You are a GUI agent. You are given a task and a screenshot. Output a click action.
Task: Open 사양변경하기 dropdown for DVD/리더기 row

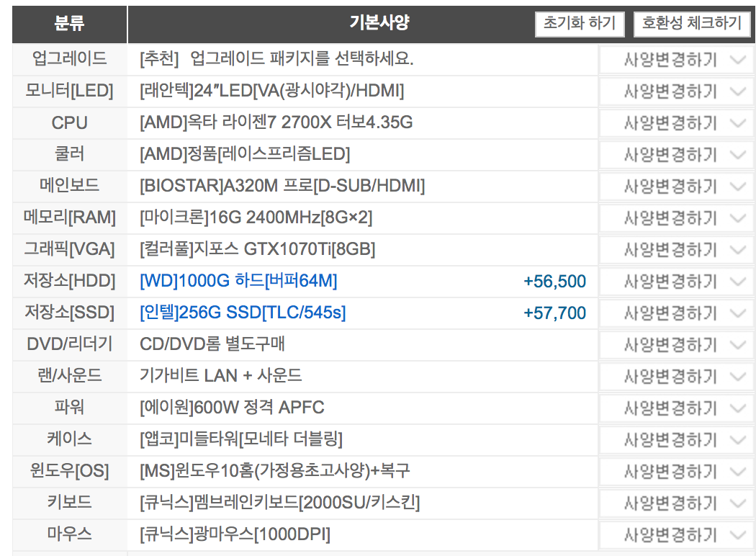(x=675, y=345)
